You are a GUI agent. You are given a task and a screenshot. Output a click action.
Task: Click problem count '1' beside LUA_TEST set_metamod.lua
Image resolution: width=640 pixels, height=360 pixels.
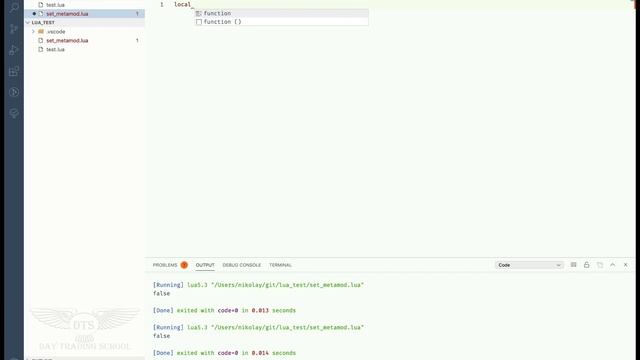click(137, 40)
